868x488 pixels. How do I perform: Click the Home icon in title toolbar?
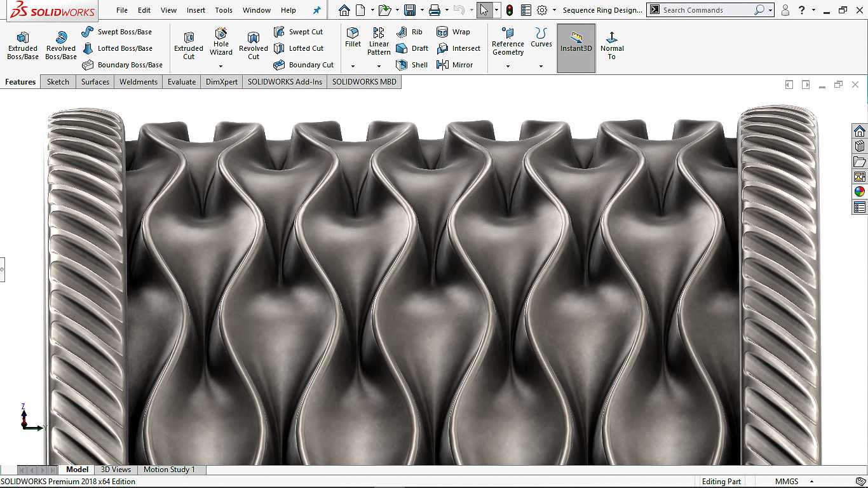tap(344, 10)
